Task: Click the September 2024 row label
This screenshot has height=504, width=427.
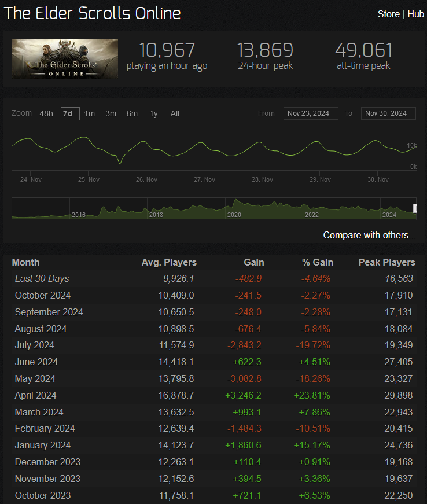Action: pyautogui.click(x=49, y=312)
